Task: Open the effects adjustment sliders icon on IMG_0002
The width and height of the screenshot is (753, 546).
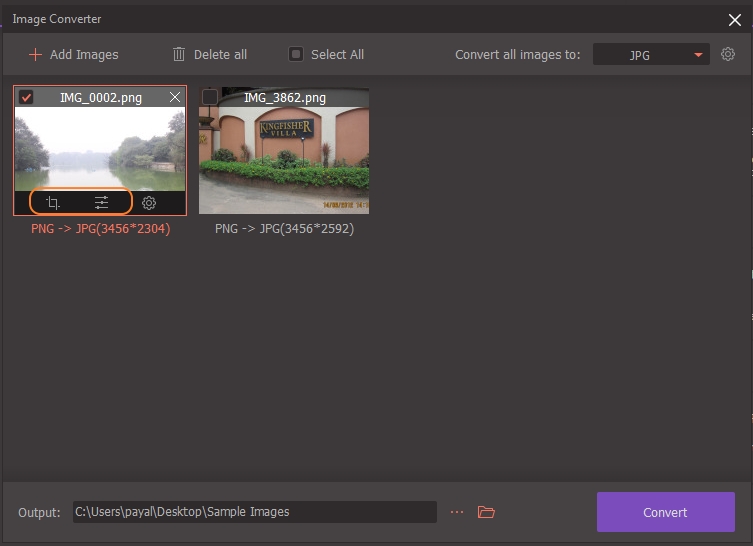Action: [101, 203]
